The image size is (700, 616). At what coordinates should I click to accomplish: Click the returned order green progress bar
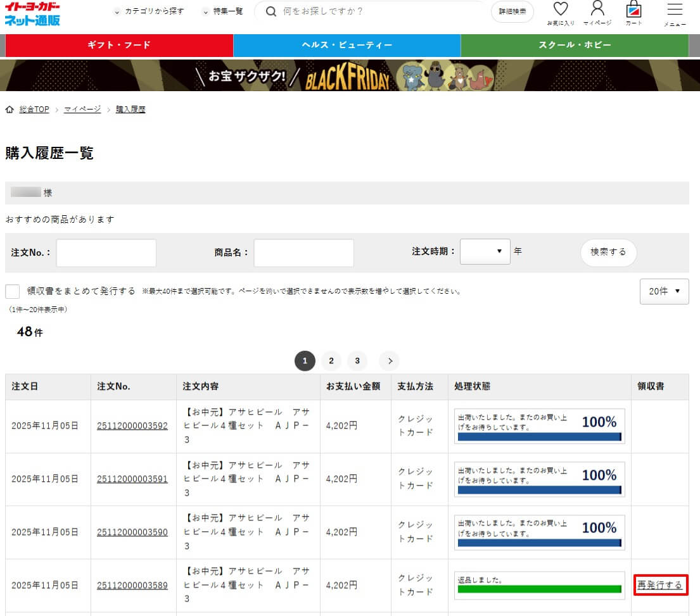pyautogui.click(x=540, y=589)
